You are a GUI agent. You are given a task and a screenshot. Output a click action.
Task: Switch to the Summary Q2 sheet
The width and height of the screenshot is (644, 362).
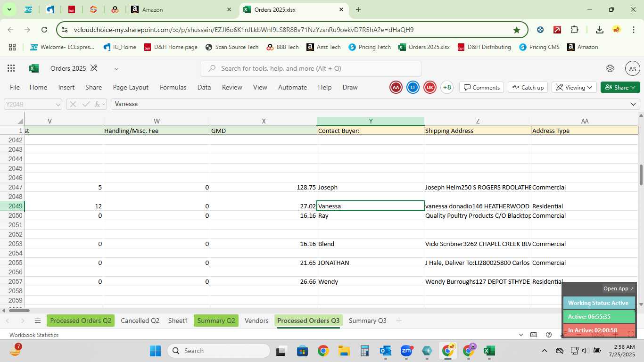[216, 321]
